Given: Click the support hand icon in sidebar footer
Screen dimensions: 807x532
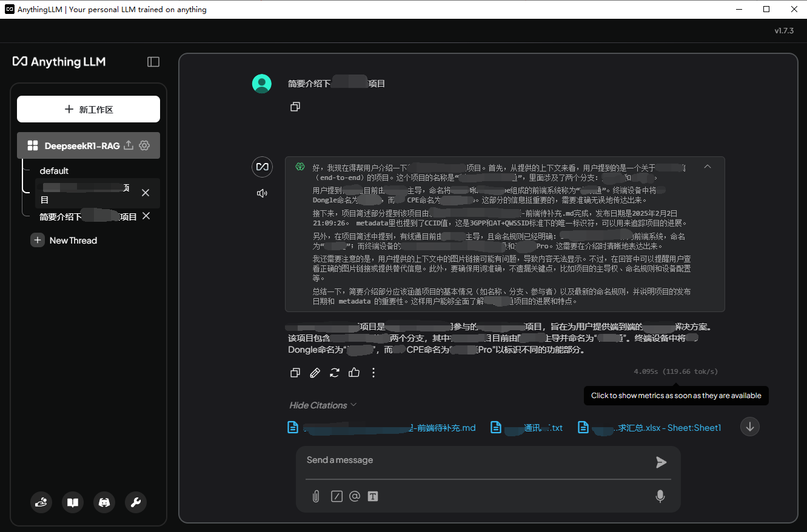Looking at the screenshot, I should [x=41, y=502].
